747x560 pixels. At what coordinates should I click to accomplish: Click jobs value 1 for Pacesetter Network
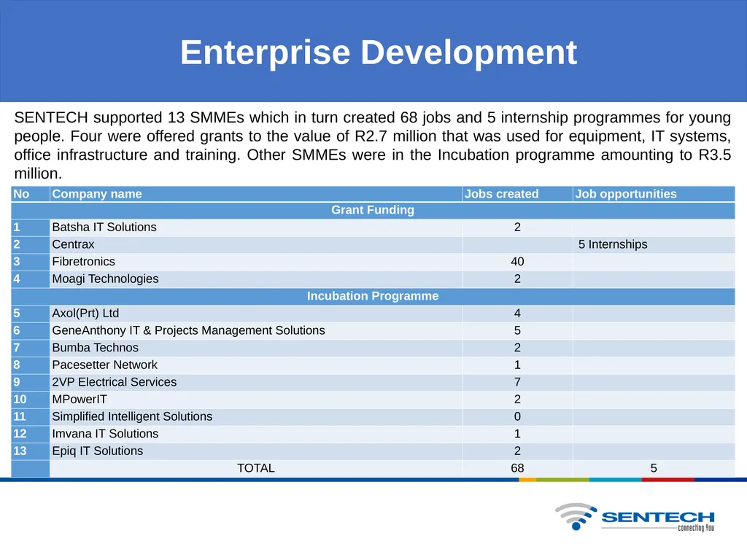coord(517,365)
